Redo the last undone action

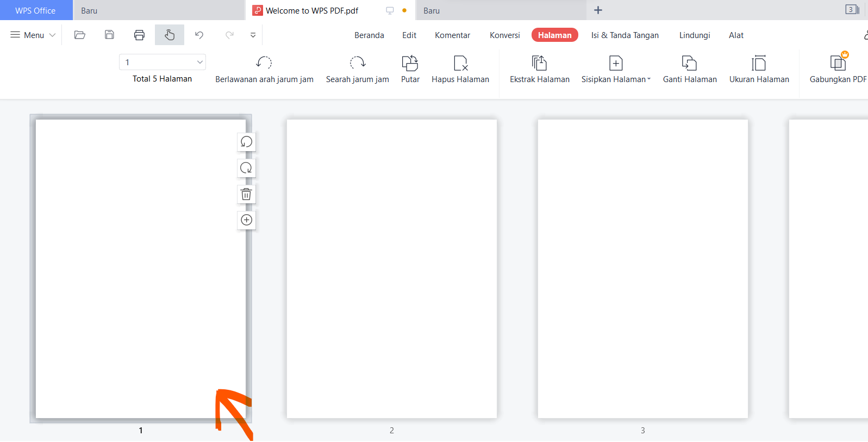point(229,35)
